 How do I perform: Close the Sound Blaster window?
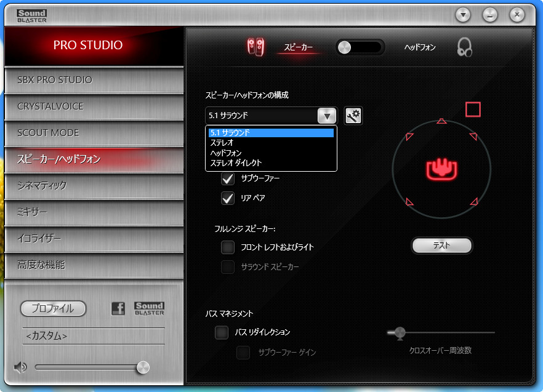(x=517, y=15)
